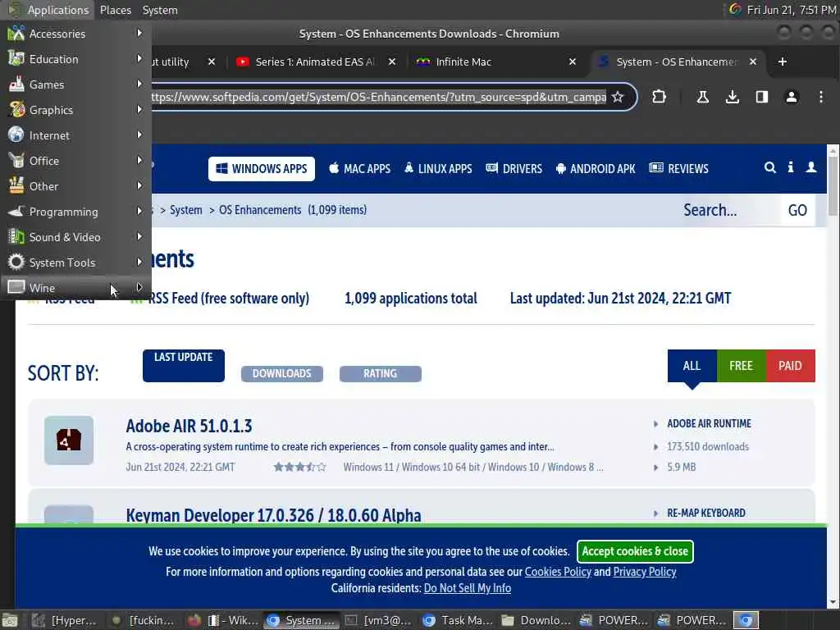Click Accept cookies & close button
The width and height of the screenshot is (840, 630).
[x=635, y=551]
